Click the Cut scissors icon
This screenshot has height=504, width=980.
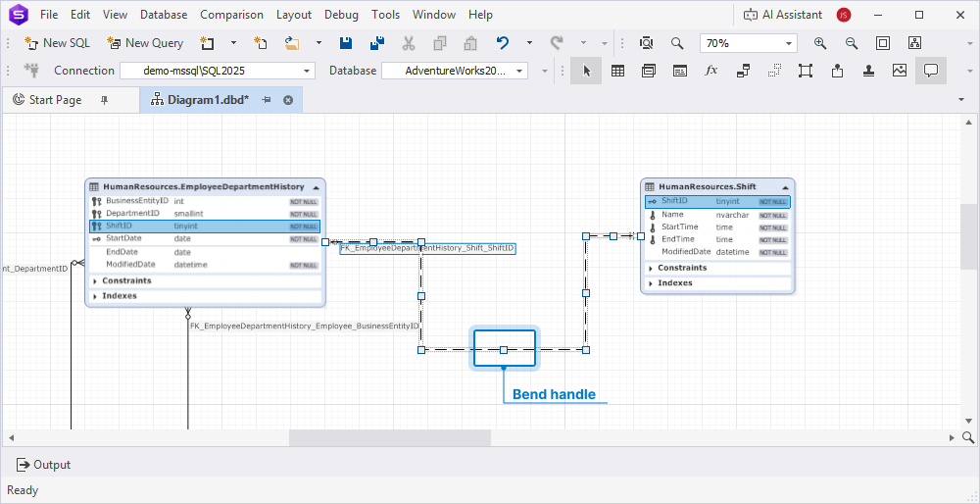tap(409, 43)
